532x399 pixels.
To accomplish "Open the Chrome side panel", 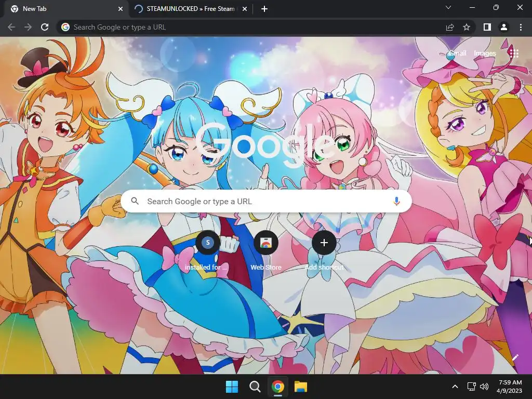I will point(487,27).
